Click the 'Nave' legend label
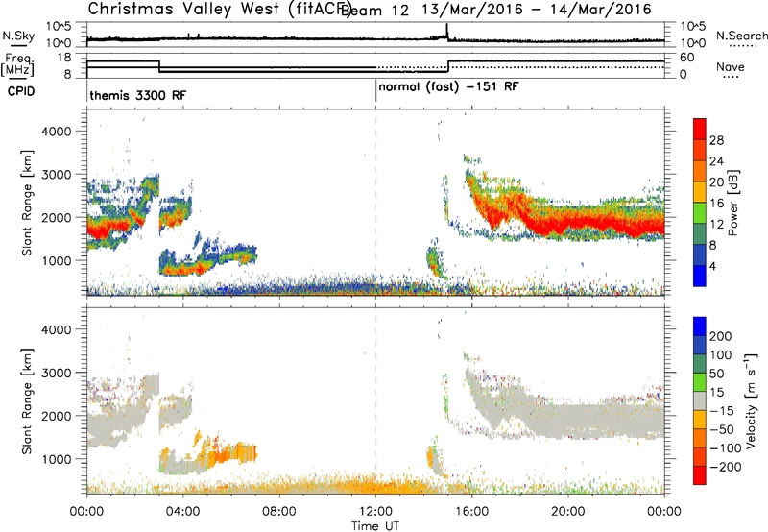Screen dimensions: 768x532 click(731, 67)
